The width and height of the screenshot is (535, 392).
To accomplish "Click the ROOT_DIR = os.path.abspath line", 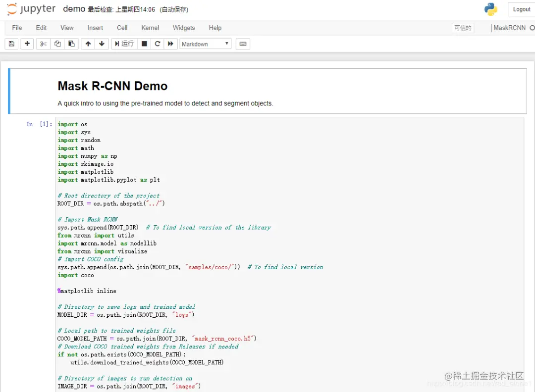I will point(111,203).
